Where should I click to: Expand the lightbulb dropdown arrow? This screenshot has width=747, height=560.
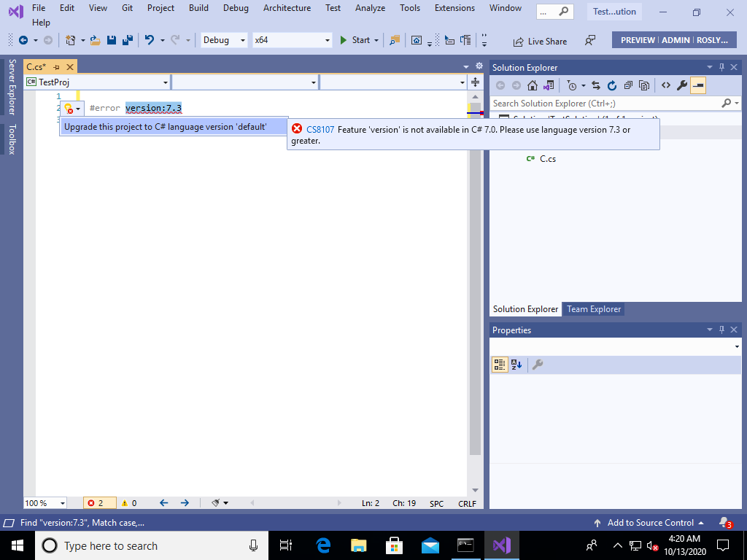[78, 109]
